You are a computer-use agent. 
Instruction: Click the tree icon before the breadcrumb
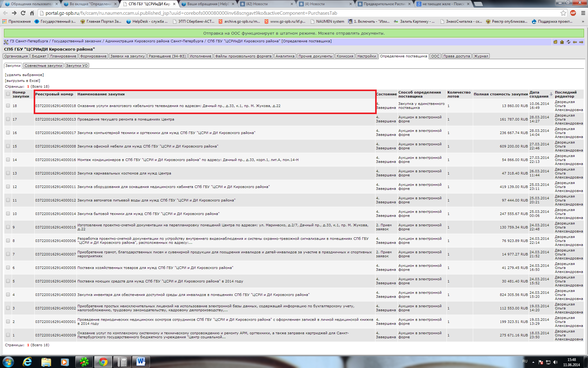tap(6, 42)
